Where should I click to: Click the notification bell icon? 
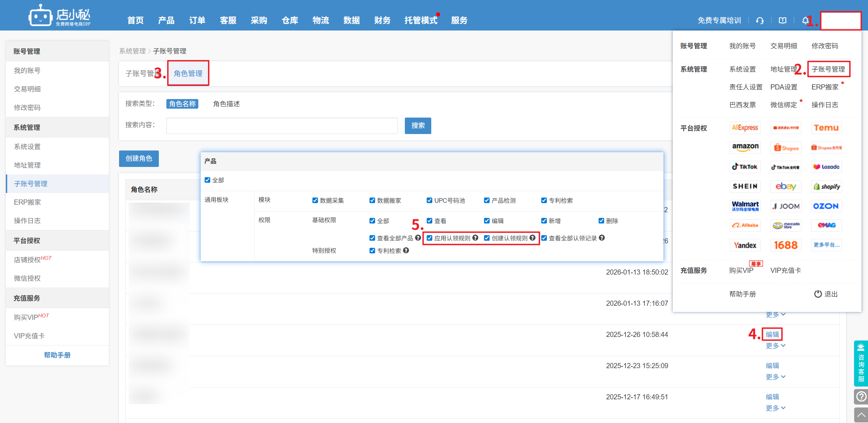805,21
